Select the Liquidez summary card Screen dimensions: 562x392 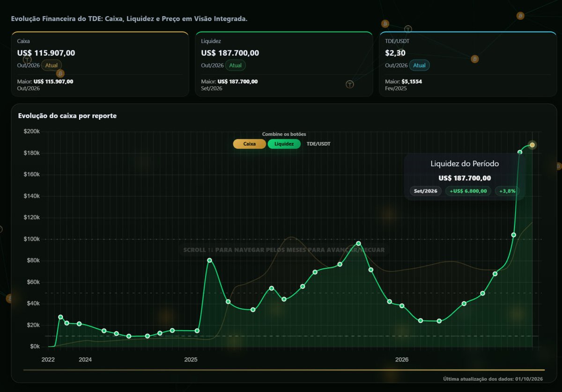[x=284, y=64]
